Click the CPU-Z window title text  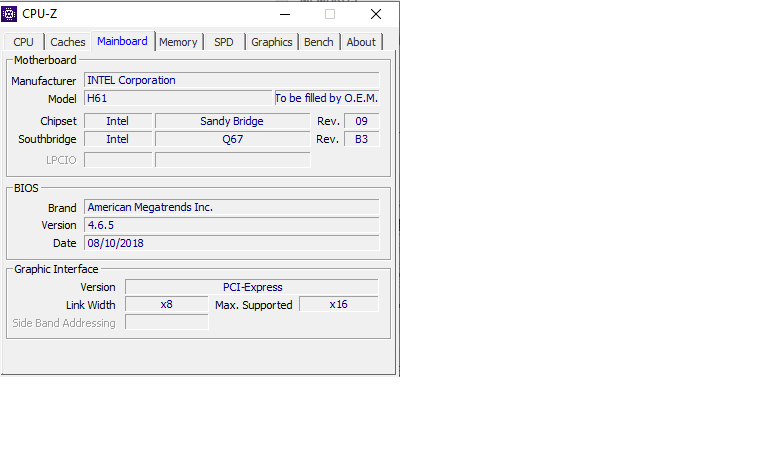click(40, 14)
